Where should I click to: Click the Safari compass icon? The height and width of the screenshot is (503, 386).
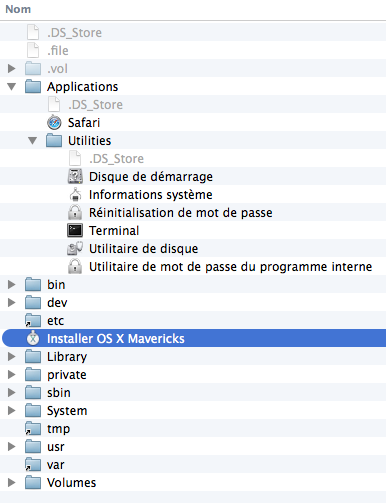pos(54,123)
